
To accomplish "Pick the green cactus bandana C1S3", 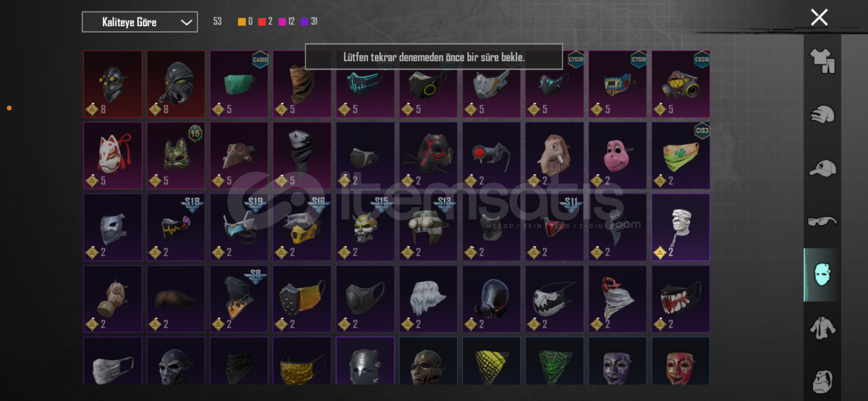I will tap(680, 156).
